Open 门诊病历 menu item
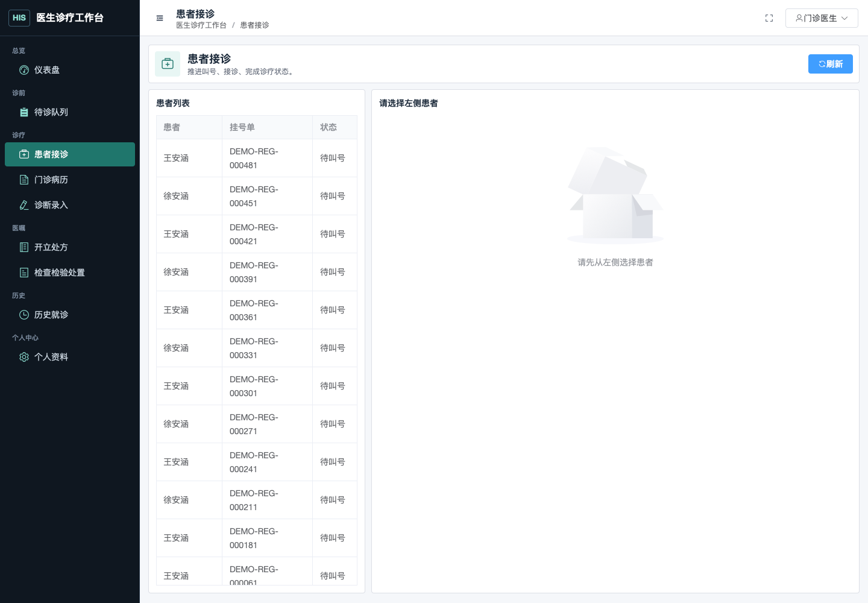868x603 pixels. [70, 180]
